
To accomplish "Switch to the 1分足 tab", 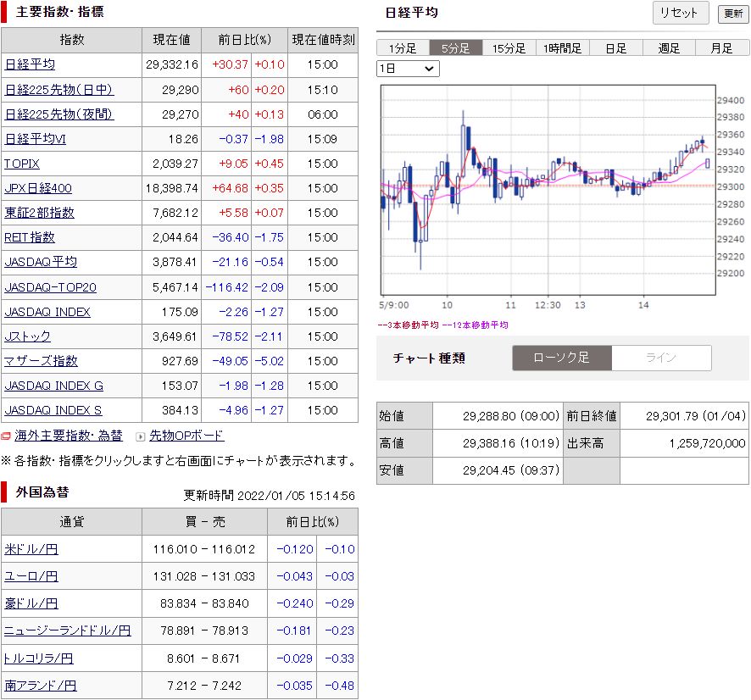I will pos(403,47).
